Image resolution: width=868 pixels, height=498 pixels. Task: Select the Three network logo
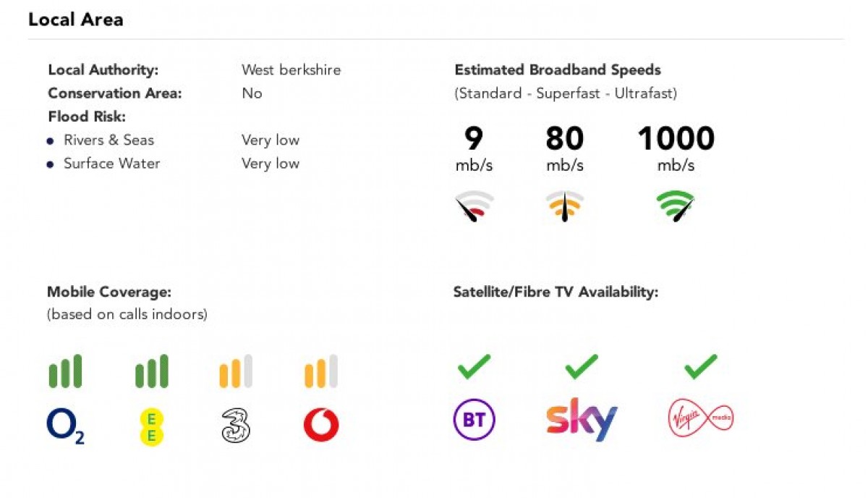[x=236, y=426]
